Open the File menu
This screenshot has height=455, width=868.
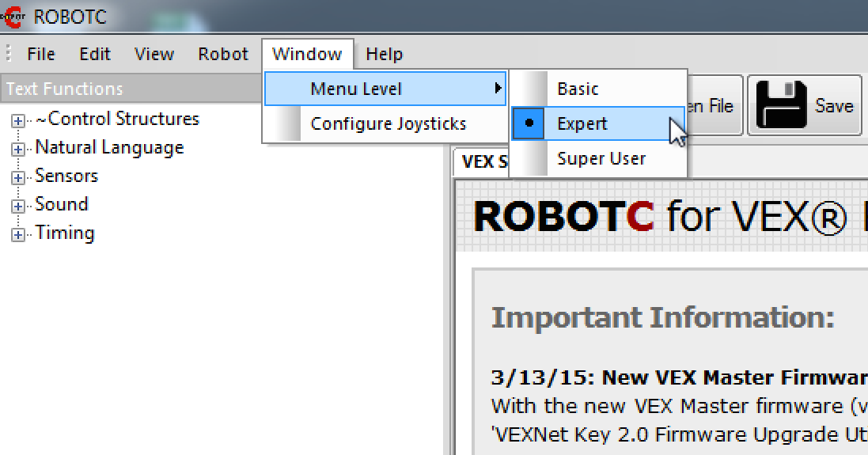[41, 54]
